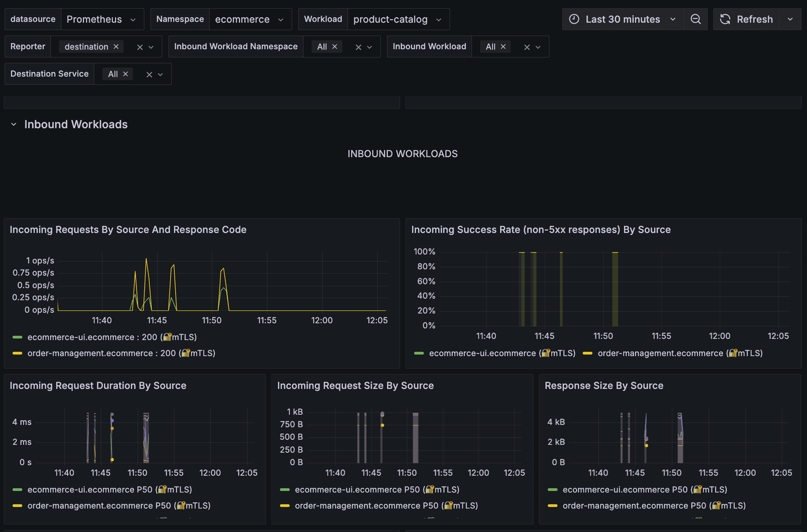Toggle order-management.ecommerce series in Success Rate legend
Image resolution: width=807 pixels, height=532 pixels.
[680, 353]
